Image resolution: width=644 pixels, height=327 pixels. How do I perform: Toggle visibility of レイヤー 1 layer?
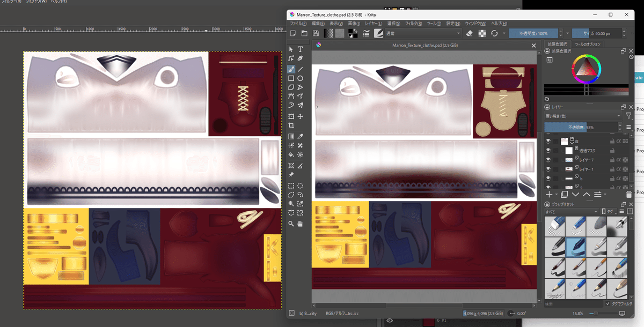pyautogui.click(x=548, y=169)
